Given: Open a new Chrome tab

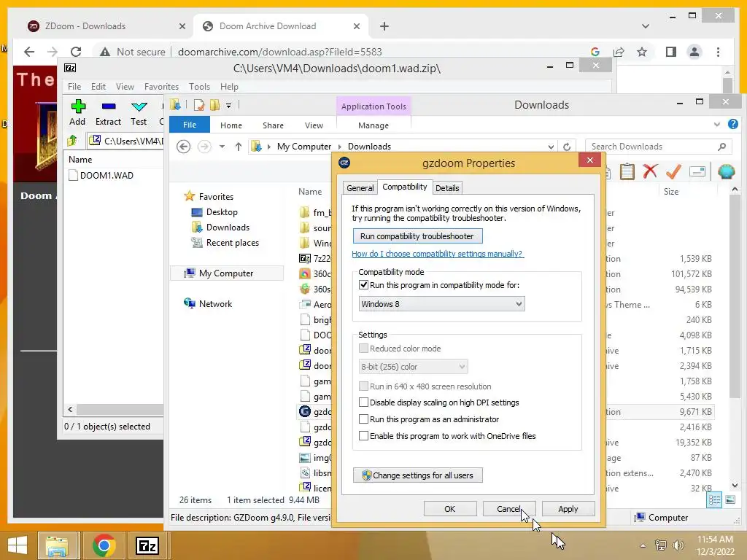Looking at the screenshot, I should pos(384,26).
